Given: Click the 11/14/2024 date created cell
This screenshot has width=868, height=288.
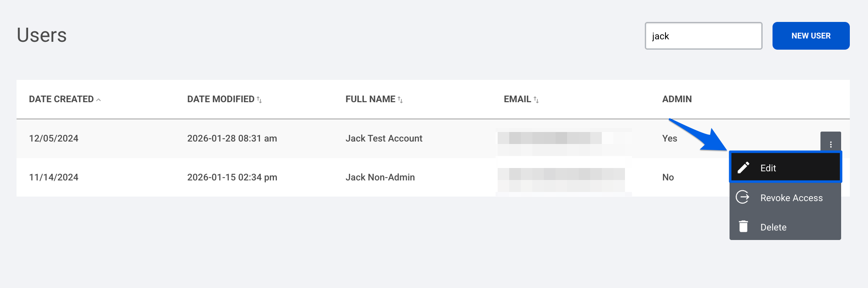Looking at the screenshot, I should tap(54, 177).
